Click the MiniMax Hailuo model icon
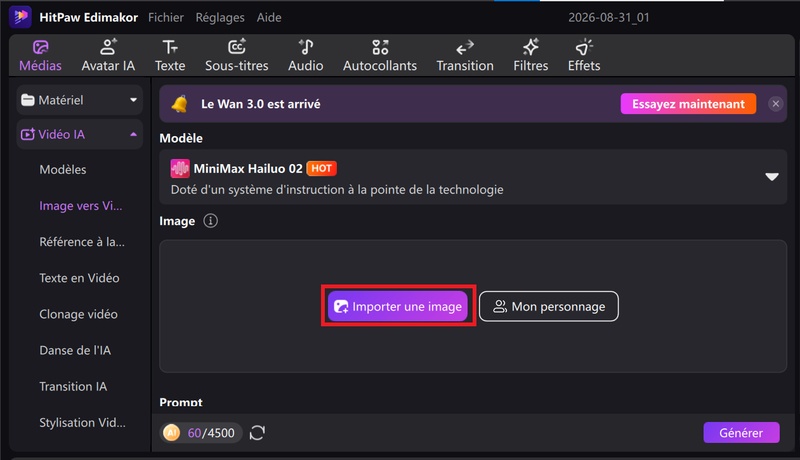Viewport: 800px width, 460px height. 180,168
